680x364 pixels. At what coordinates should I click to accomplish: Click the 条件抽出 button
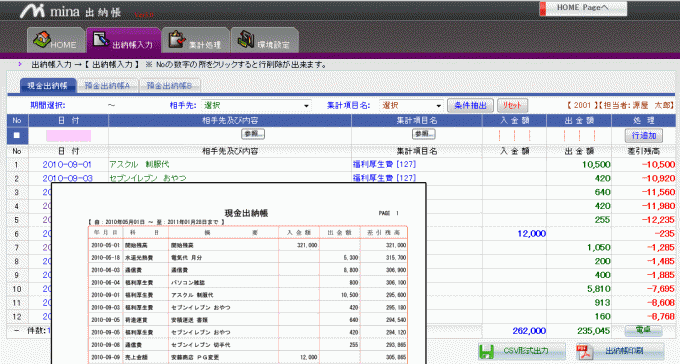(x=471, y=105)
